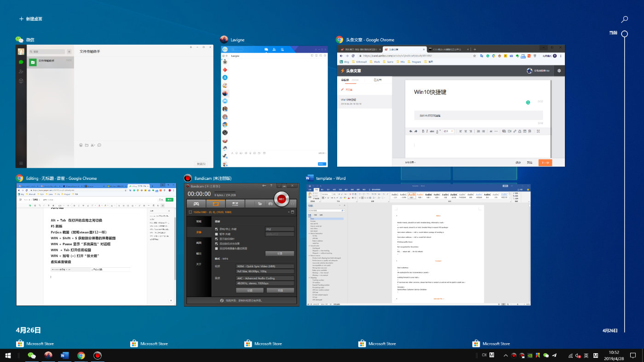Click the back arrow in 头条文章 Chrome window

point(341,56)
